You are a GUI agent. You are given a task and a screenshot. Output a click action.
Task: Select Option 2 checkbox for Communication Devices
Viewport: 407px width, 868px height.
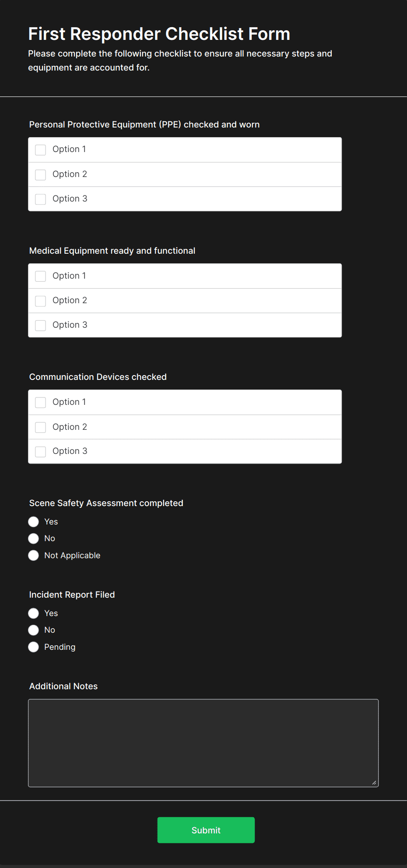[41, 427]
